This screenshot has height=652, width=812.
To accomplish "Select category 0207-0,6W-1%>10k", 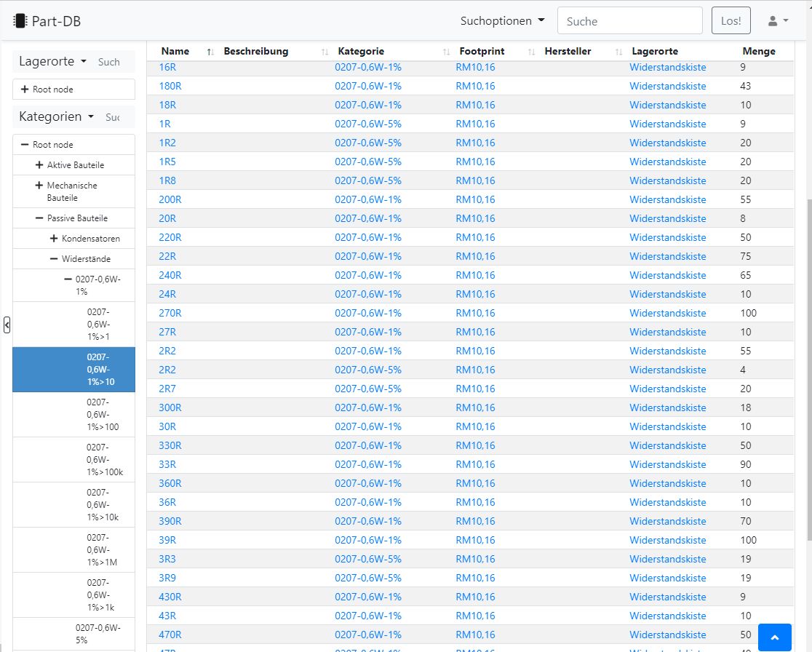I will tap(73, 504).
